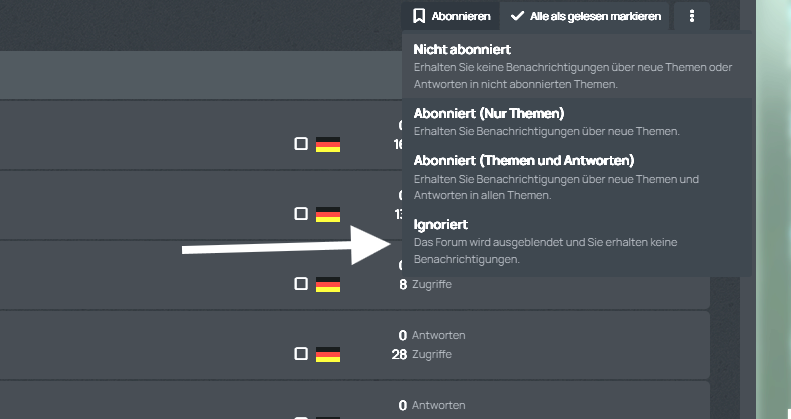Open the Abonnieren subscription dropdown

tap(451, 16)
